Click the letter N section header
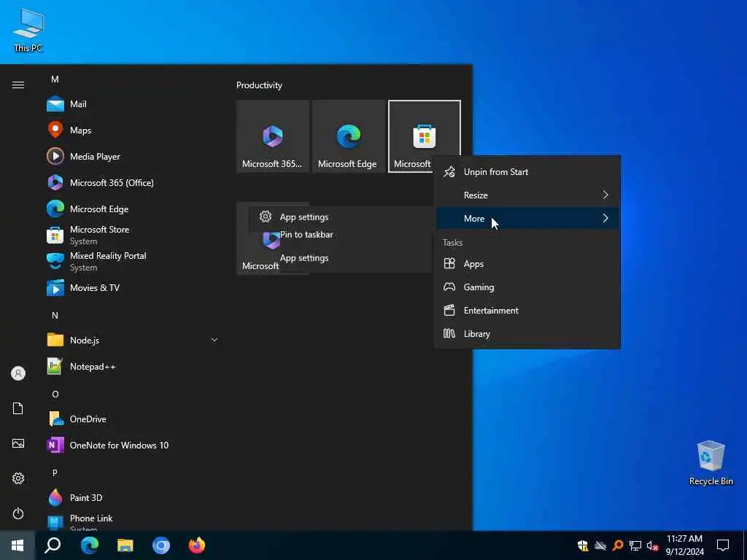747x560 pixels. pos(55,315)
